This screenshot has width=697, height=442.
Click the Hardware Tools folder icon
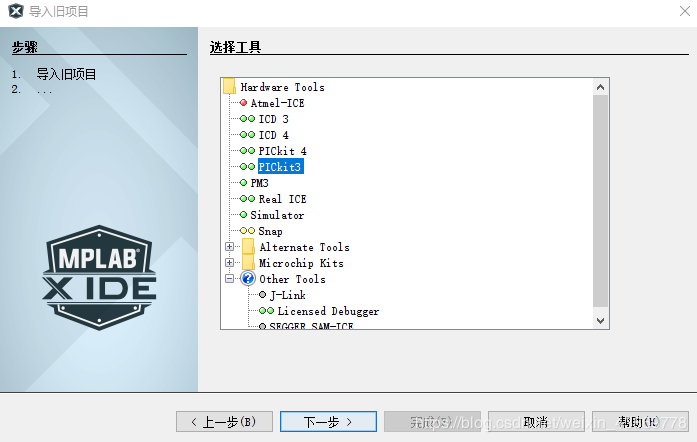coord(229,87)
